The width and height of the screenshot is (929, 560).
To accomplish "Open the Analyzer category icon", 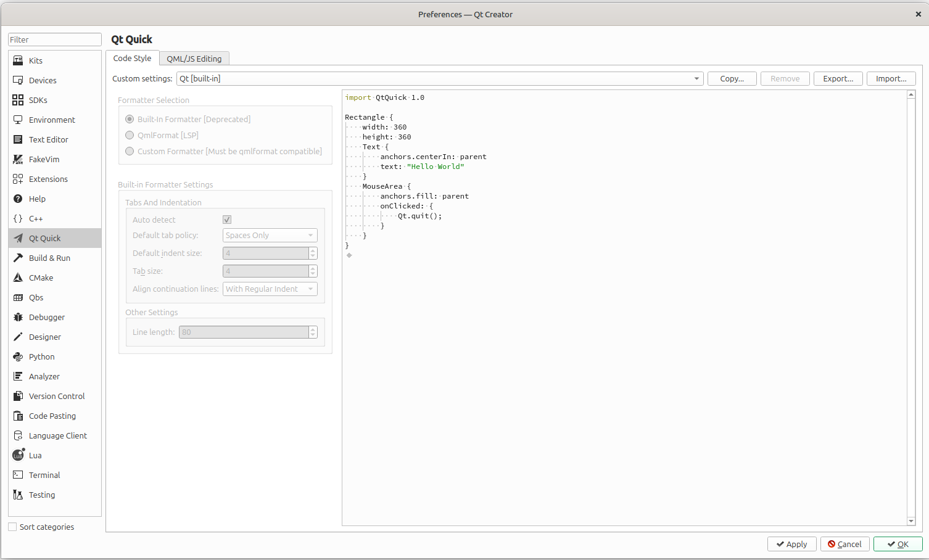I will pos(18,376).
